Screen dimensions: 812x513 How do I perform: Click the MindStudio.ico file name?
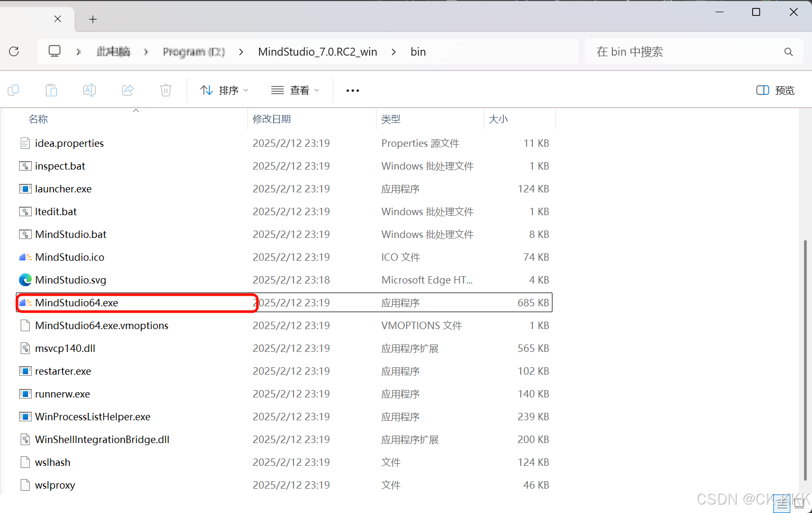[x=70, y=257]
